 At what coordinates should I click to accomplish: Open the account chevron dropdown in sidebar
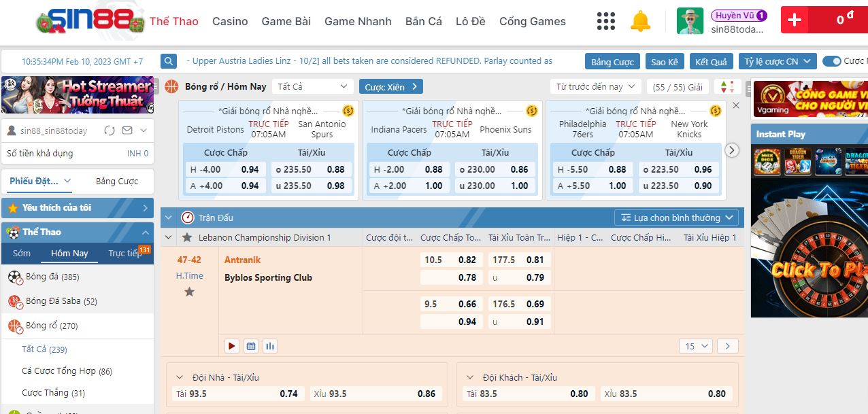coord(143,131)
